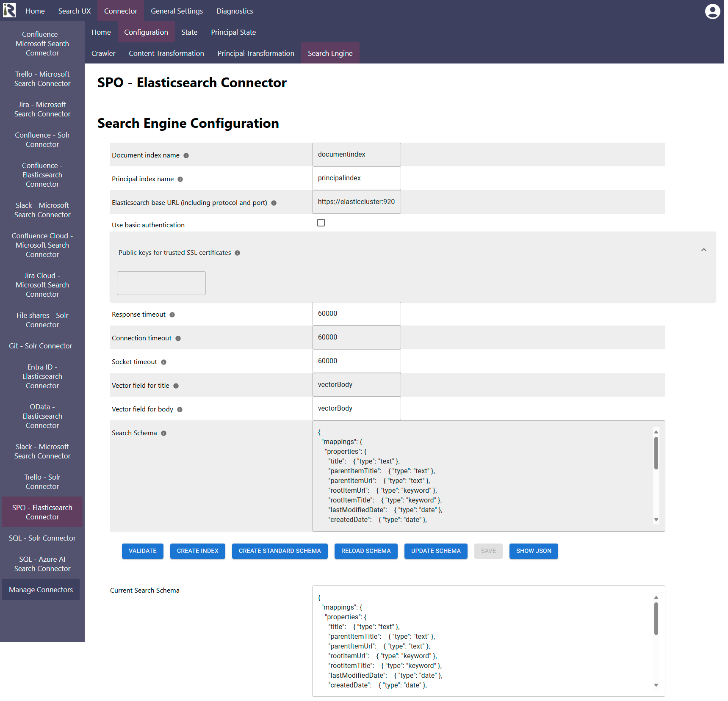Open File shares - Solr Connector

(42, 320)
